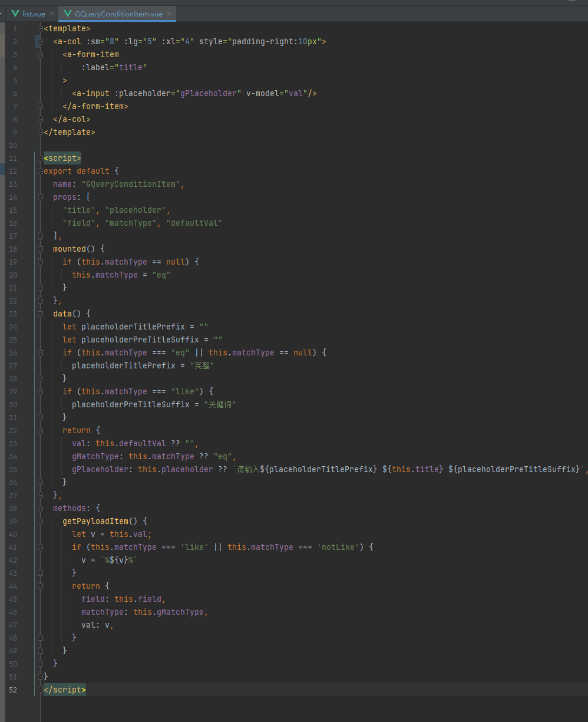588x722 pixels.
Task: Close the list.vue tab
Action: click(x=52, y=14)
